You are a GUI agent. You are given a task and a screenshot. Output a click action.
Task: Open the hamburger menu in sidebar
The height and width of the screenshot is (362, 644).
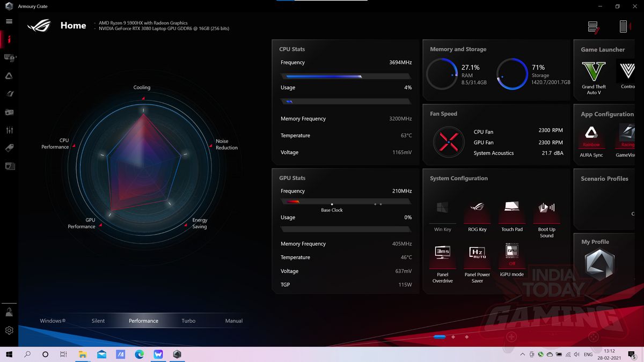(x=9, y=21)
